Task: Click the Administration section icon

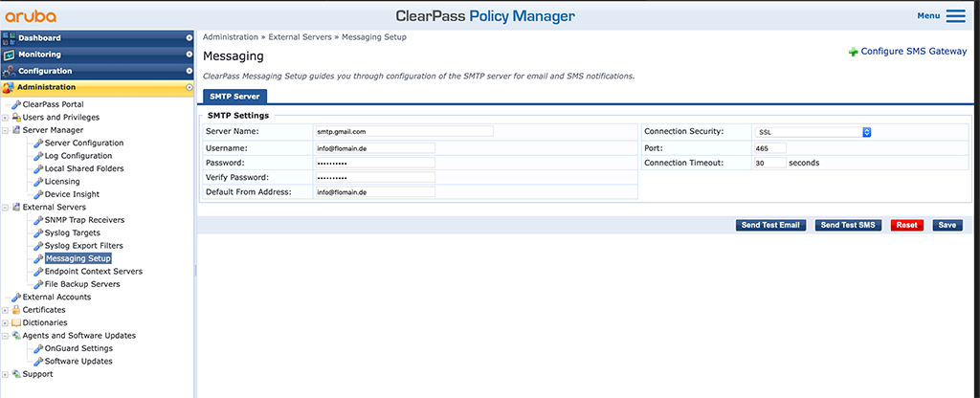Action: pos(8,87)
